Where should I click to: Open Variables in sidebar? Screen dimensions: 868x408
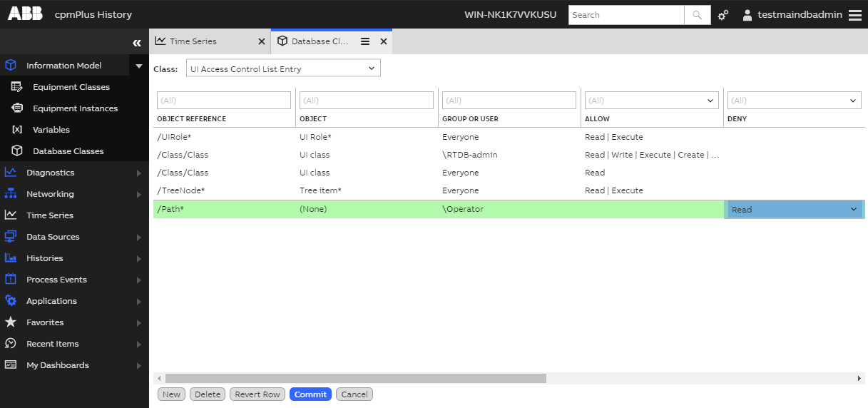point(51,130)
